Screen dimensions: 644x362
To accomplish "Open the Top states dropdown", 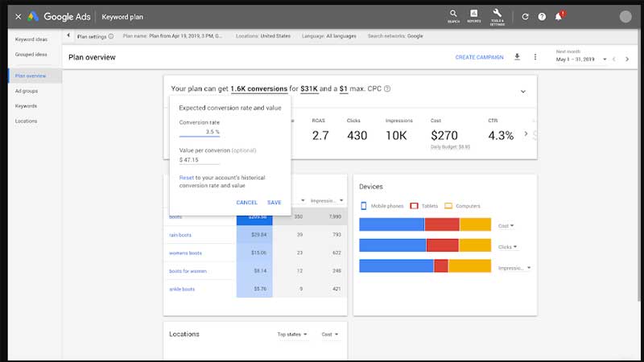I will (292, 335).
